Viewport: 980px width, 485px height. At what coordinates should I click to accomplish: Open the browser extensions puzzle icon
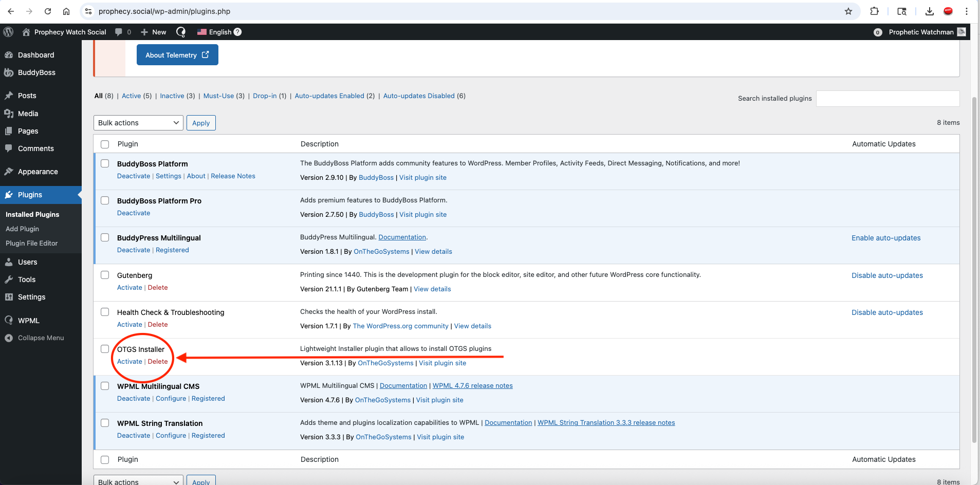pos(874,11)
